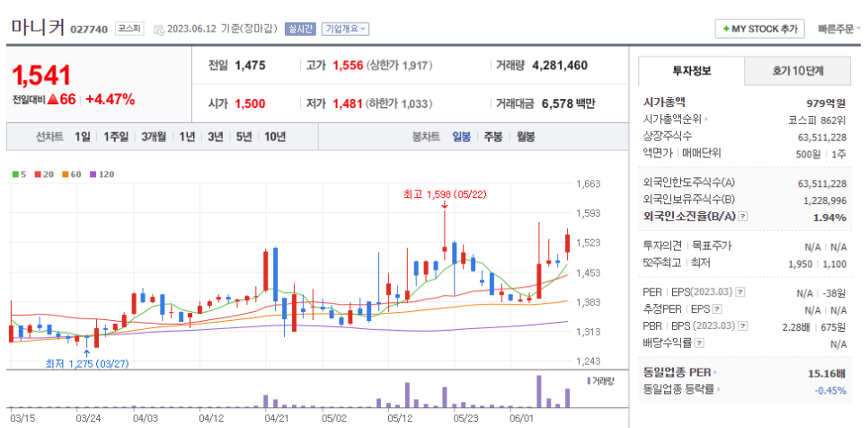Select the 1주일 line chart period

(x=115, y=137)
